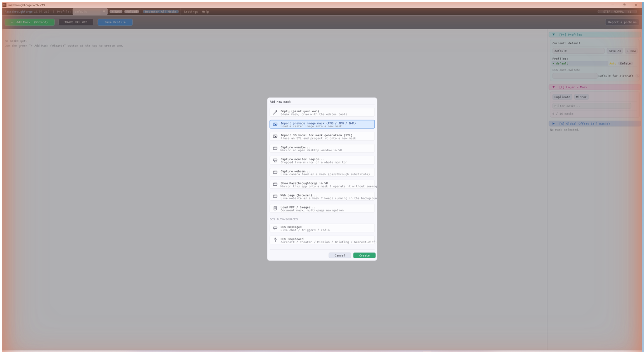Click the Reload profile button in top bar
Viewport: 644px width, 352px height.
pyautogui.click(x=131, y=12)
